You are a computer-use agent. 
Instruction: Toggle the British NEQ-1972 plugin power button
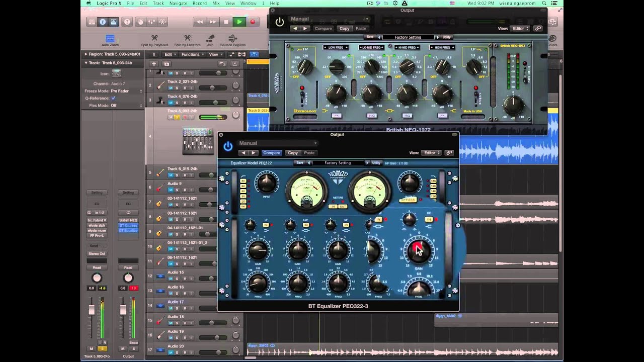(x=280, y=22)
